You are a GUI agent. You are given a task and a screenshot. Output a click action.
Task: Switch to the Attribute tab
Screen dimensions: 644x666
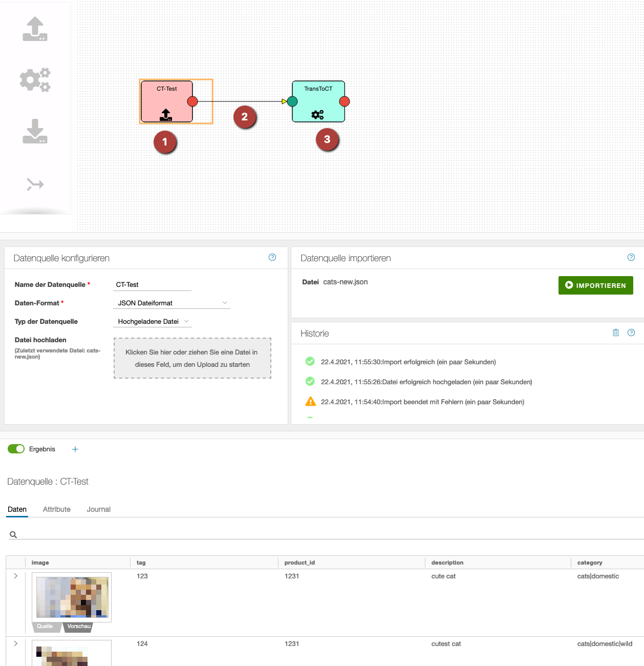57,509
